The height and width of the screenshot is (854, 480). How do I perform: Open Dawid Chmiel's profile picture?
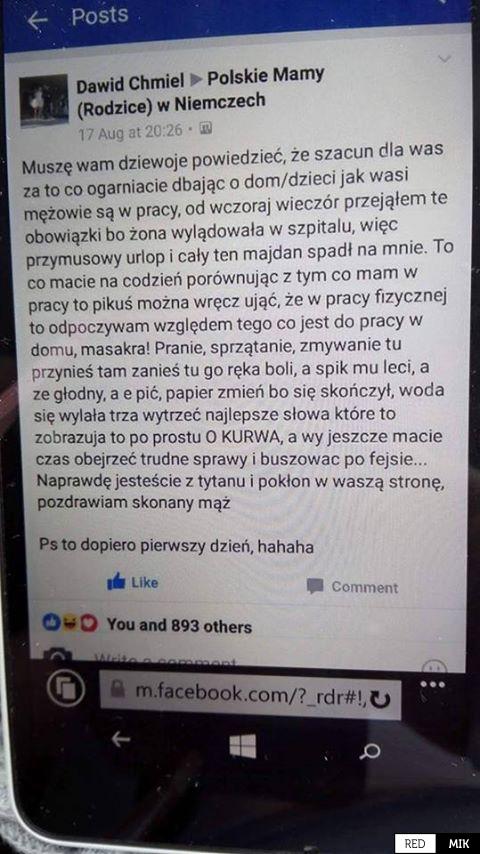point(44,100)
